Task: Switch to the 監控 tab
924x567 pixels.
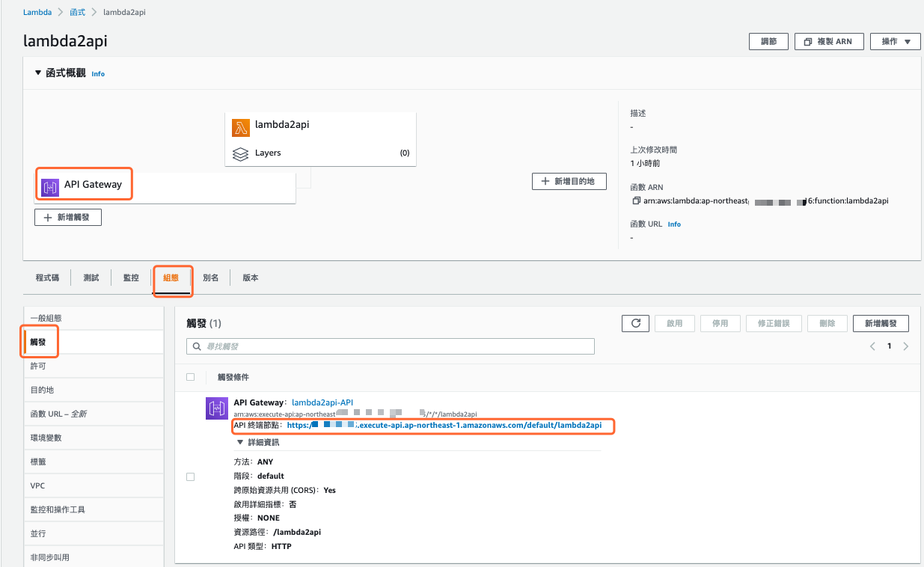Action: tap(131, 278)
